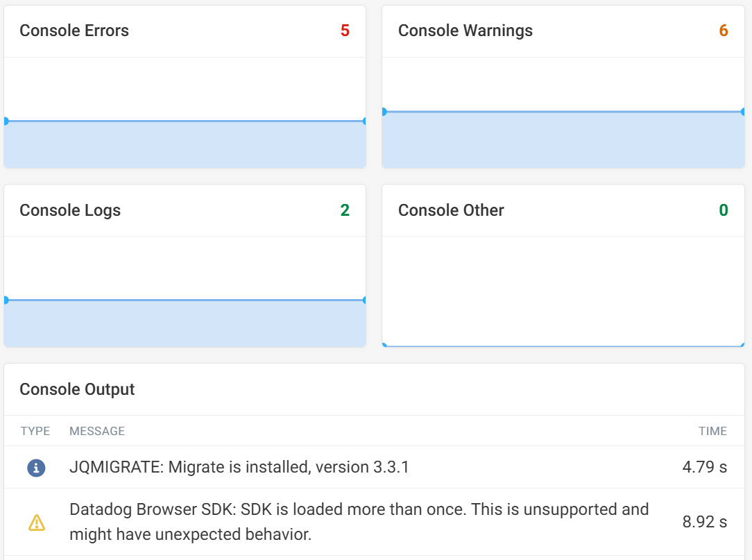The width and height of the screenshot is (752, 560).
Task: Click the Console Other count 0
Action: pos(722,210)
